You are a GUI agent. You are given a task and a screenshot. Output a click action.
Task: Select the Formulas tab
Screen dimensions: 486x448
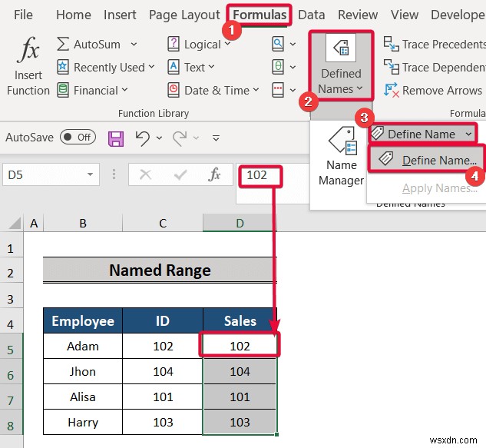pyautogui.click(x=260, y=15)
